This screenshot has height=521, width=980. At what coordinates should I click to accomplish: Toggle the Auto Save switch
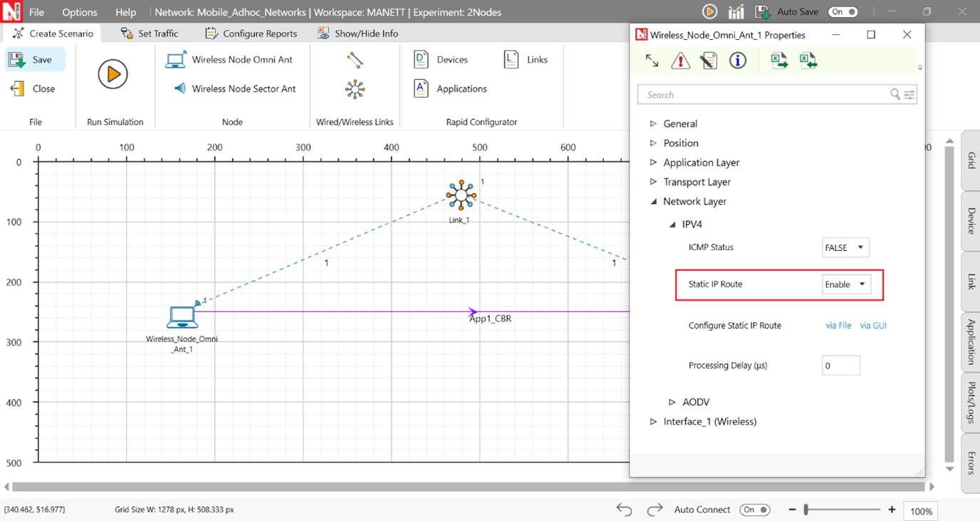(x=843, y=12)
